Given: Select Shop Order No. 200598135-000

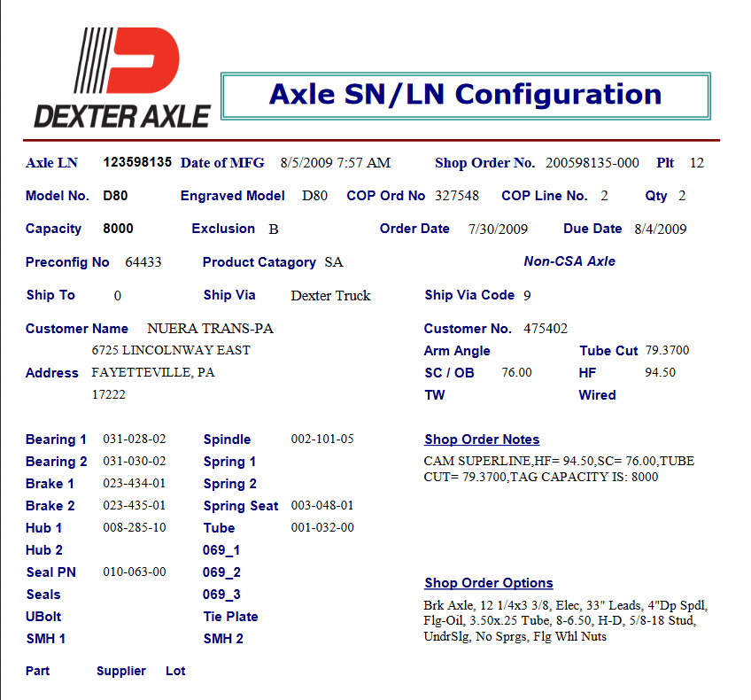Looking at the screenshot, I should click(x=592, y=163).
